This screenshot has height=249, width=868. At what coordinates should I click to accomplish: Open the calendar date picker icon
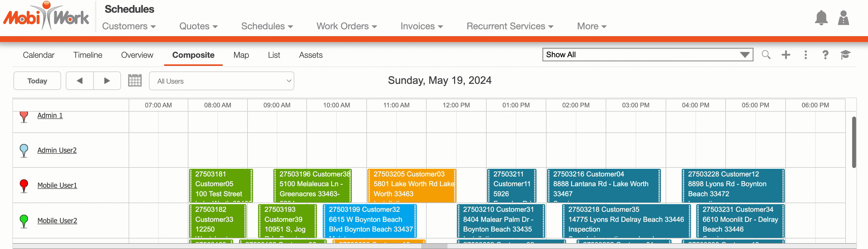point(135,81)
